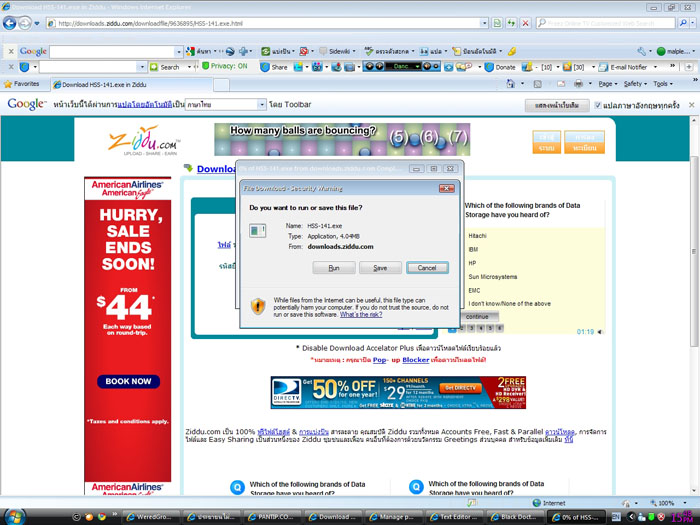Switch to Manage p... taskbar window

coord(394,517)
